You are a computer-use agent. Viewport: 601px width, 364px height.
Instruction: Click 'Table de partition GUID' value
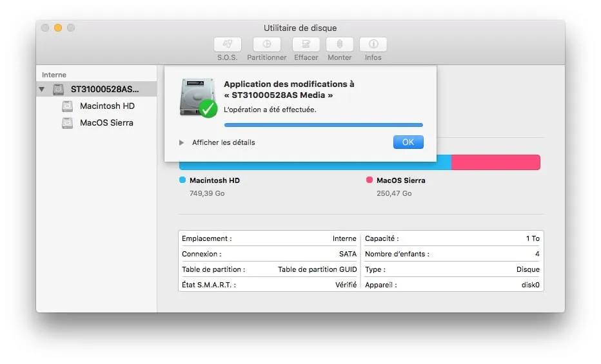pos(317,269)
